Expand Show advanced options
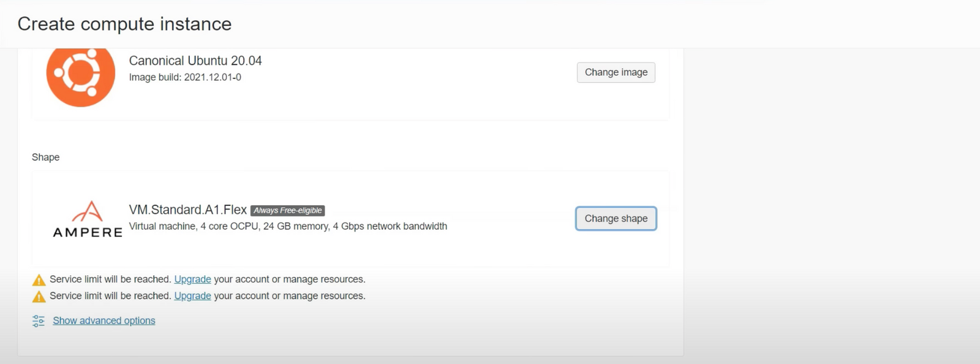The width and height of the screenshot is (980, 364). pos(104,320)
